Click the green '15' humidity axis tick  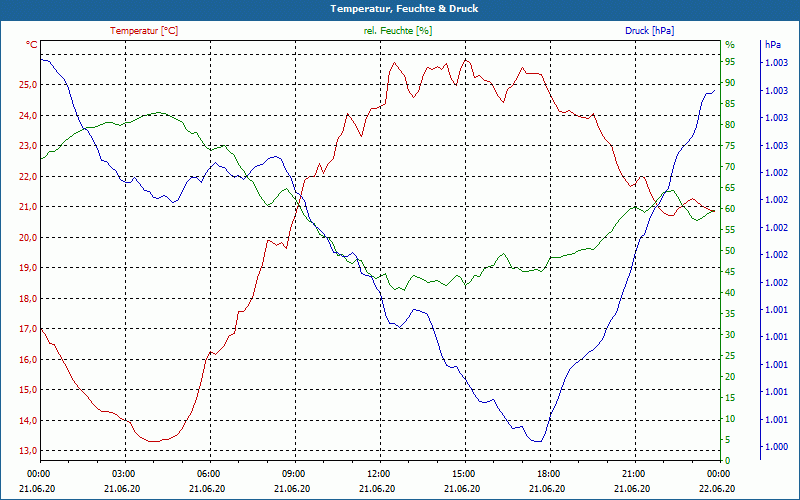(730, 397)
